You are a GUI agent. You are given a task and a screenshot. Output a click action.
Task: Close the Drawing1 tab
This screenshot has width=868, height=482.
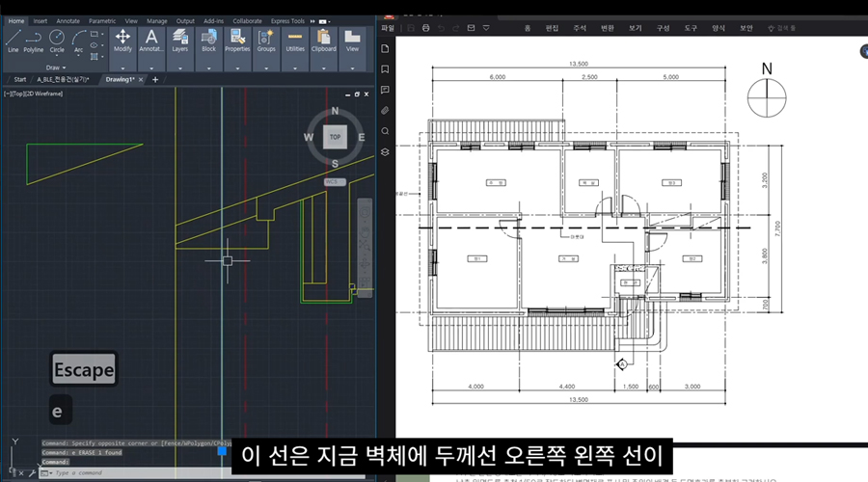143,79
